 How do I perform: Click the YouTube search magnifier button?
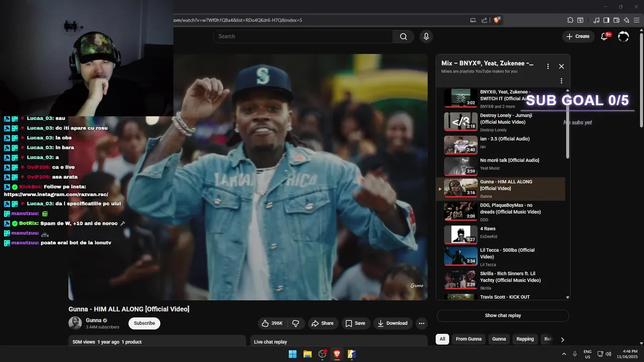[x=404, y=36]
